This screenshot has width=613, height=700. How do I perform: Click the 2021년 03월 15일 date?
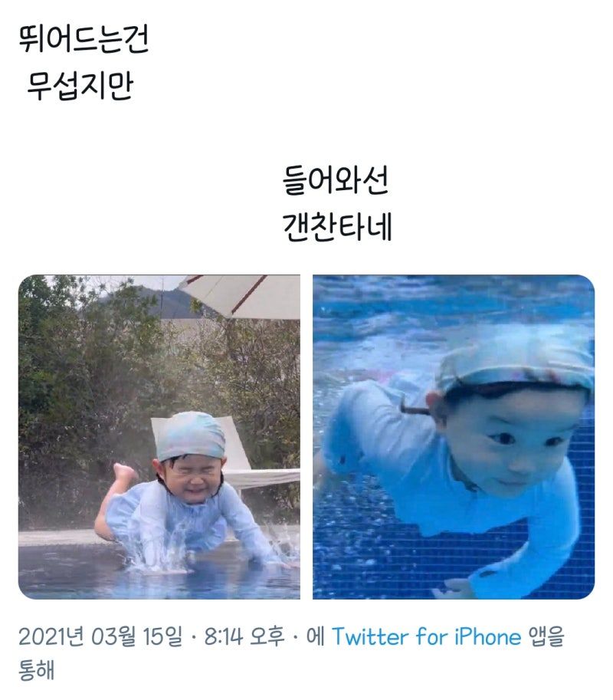100,636
